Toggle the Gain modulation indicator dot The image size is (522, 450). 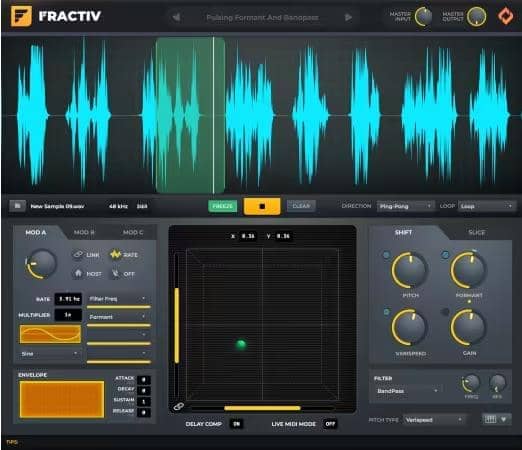point(445,312)
